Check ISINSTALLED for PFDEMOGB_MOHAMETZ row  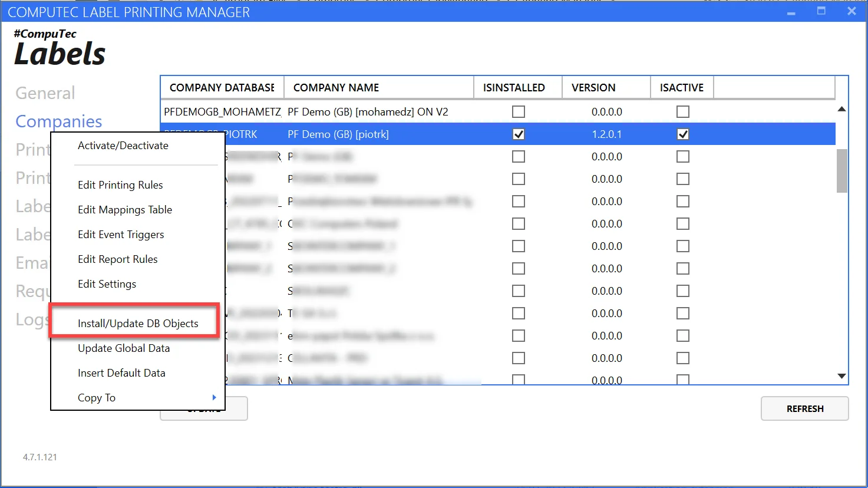(518, 112)
